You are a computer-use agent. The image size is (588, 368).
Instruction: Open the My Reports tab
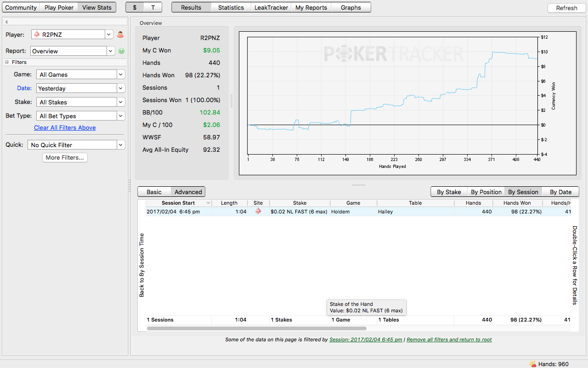click(x=311, y=7)
